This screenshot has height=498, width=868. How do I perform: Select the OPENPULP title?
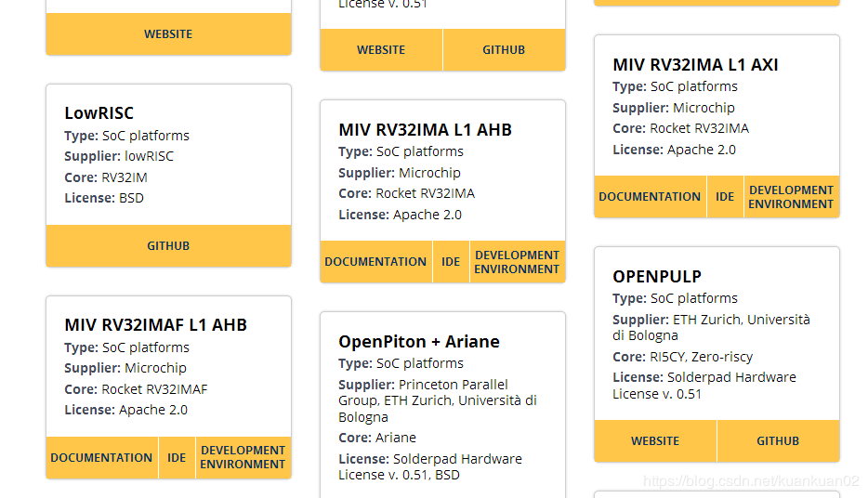tap(657, 276)
